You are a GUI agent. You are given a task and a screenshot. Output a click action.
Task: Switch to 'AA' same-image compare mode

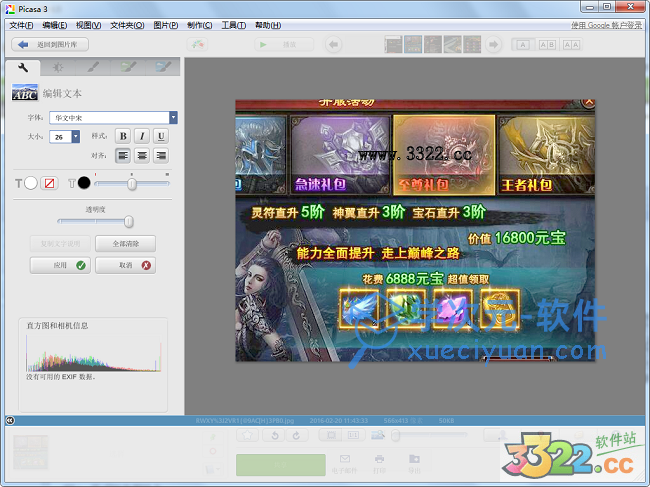tap(571, 45)
